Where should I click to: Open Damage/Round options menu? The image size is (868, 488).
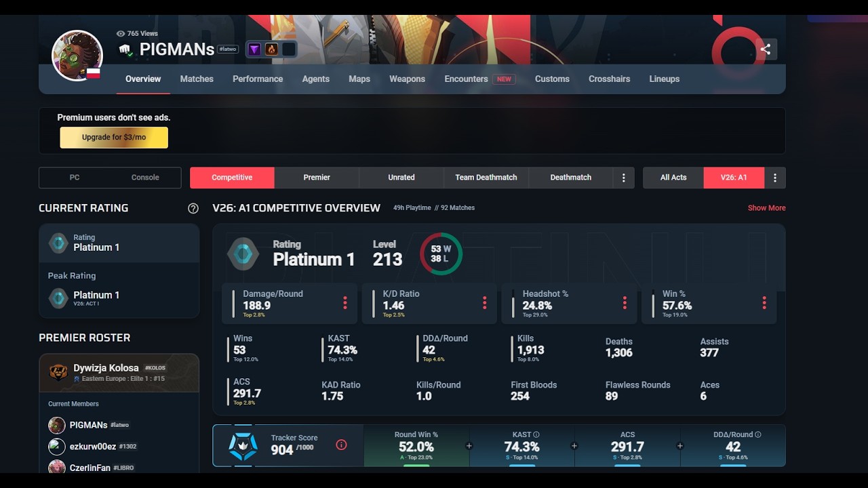point(344,303)
